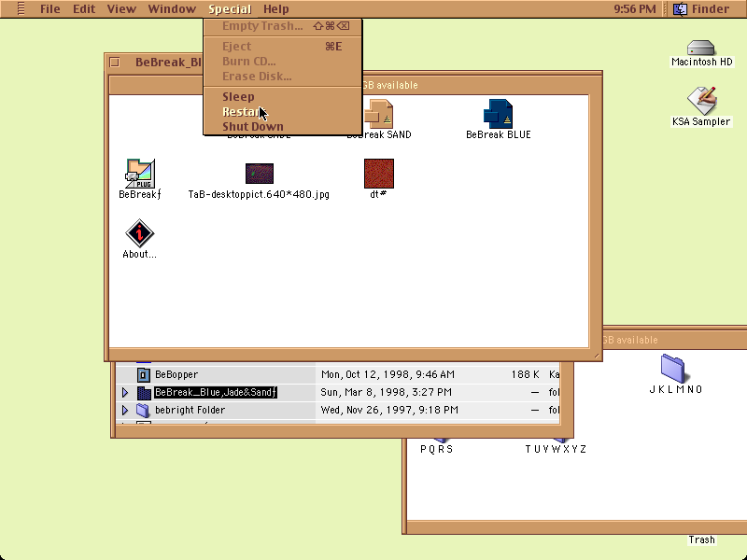Click the Special menu title
747x560 pixels.
tap(230, 9)
